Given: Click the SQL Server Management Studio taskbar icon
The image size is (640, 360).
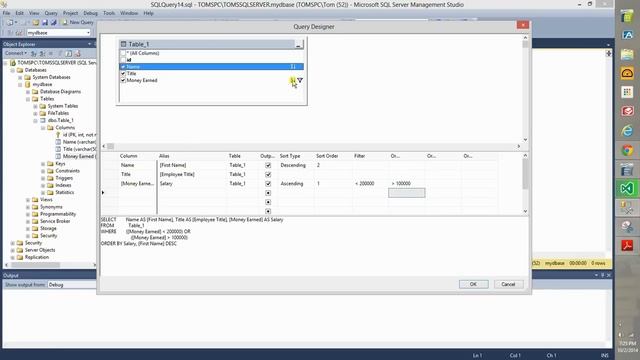Looking at the screenshot, I should click(627, 207).
